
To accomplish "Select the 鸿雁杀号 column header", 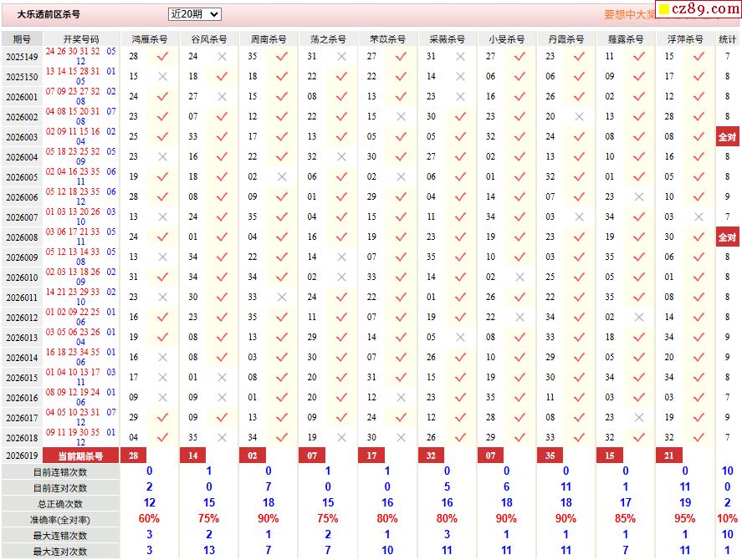I will tap(149, 39).
